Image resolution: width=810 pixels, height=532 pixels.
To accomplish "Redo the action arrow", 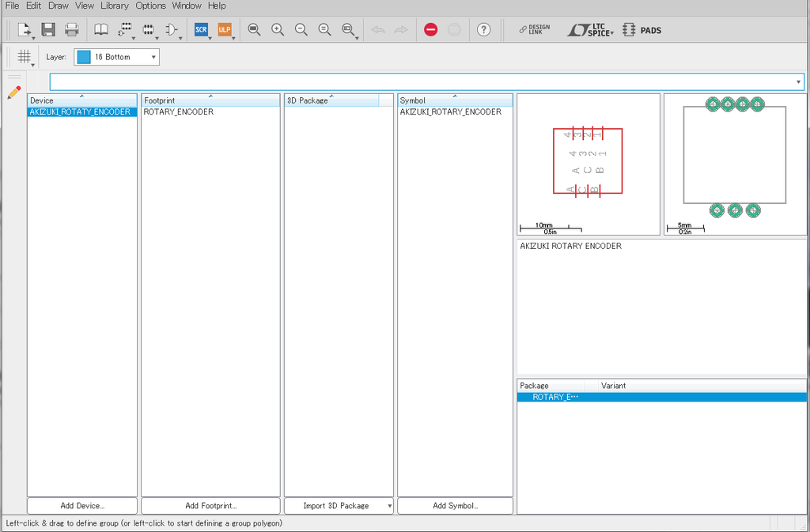I will pyautogui.click(x=401, y=30).
